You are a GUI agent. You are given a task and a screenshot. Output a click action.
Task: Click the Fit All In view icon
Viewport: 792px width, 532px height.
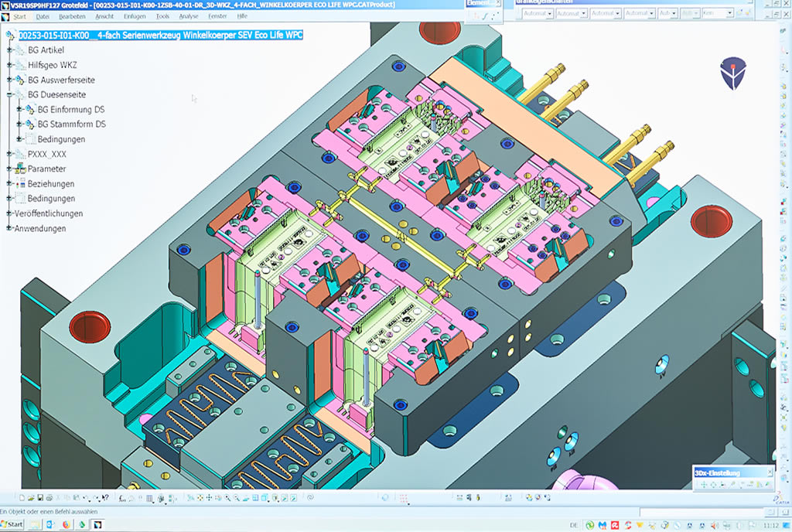click(201, 498)
